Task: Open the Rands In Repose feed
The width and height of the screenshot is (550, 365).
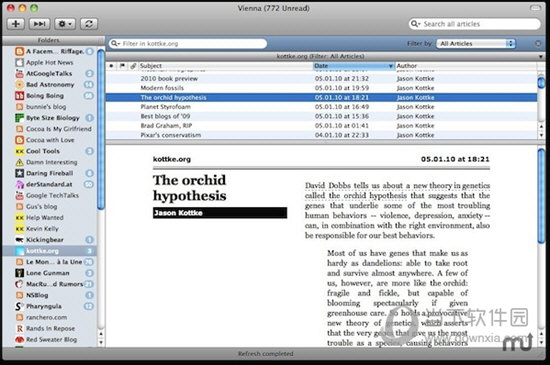Action: tap(49, 329)
